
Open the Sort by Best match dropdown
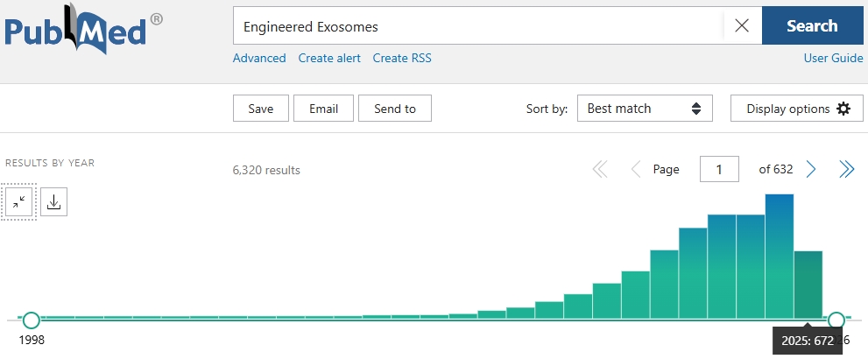pyautogui.click(x=644, y=109)
